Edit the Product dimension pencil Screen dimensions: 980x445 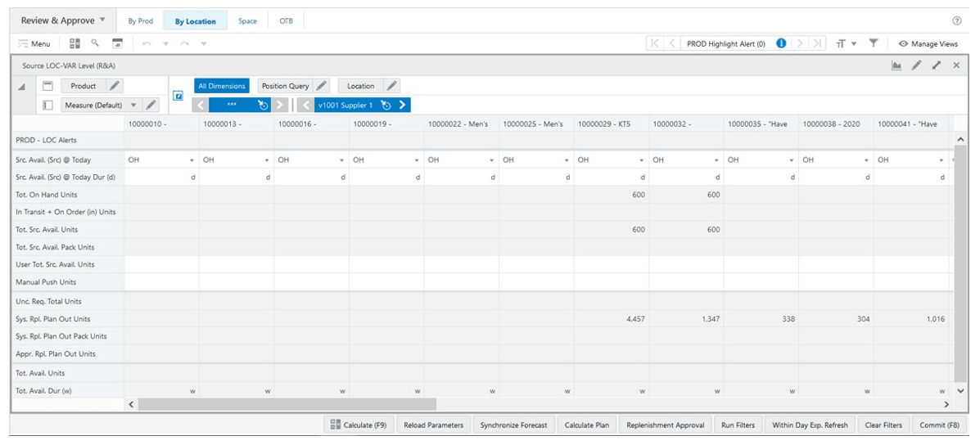(114, 86)
